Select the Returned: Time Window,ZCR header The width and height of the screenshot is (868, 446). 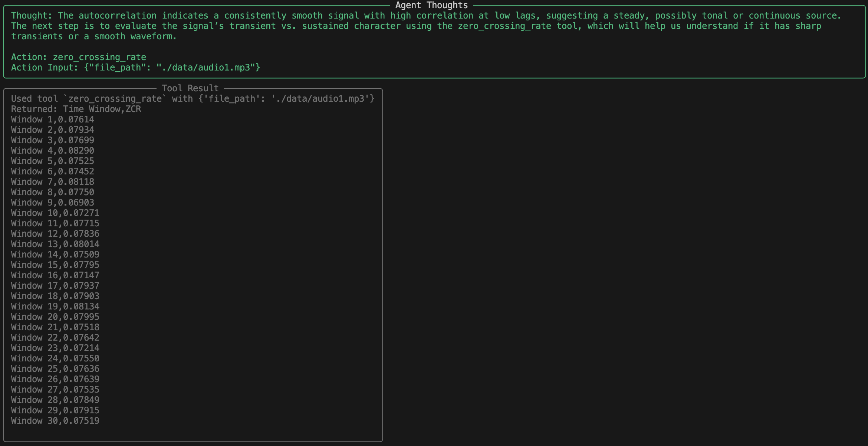coord(76,109)
